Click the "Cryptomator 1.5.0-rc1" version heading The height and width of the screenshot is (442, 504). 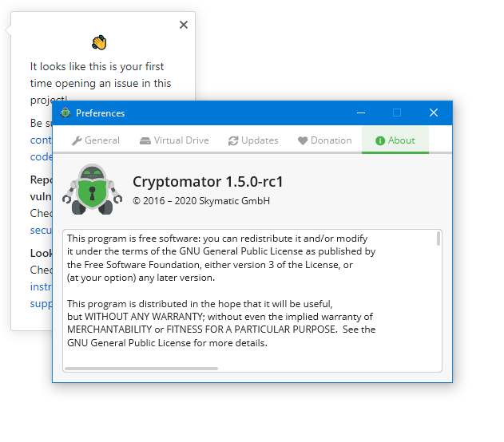(x=208, y=182)
